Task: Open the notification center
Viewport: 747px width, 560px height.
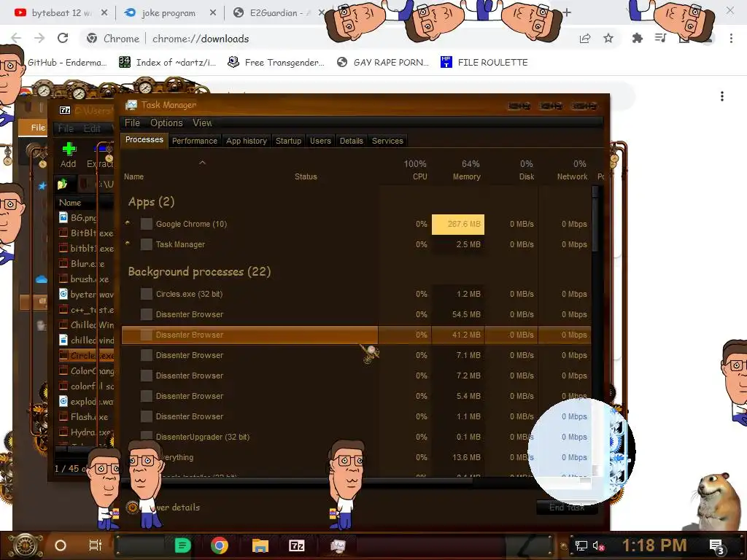Action: (717, 546)
